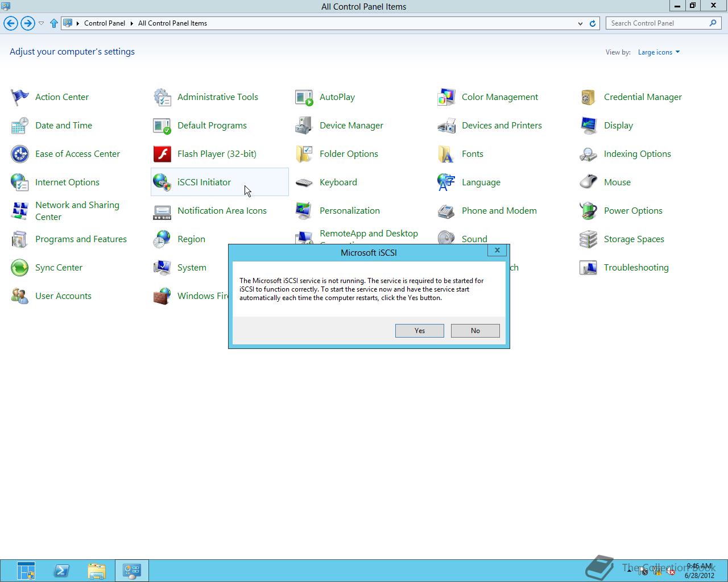Open Power Options battery icon
Viewport: 728px width, 582px height.
click(589, 211)
